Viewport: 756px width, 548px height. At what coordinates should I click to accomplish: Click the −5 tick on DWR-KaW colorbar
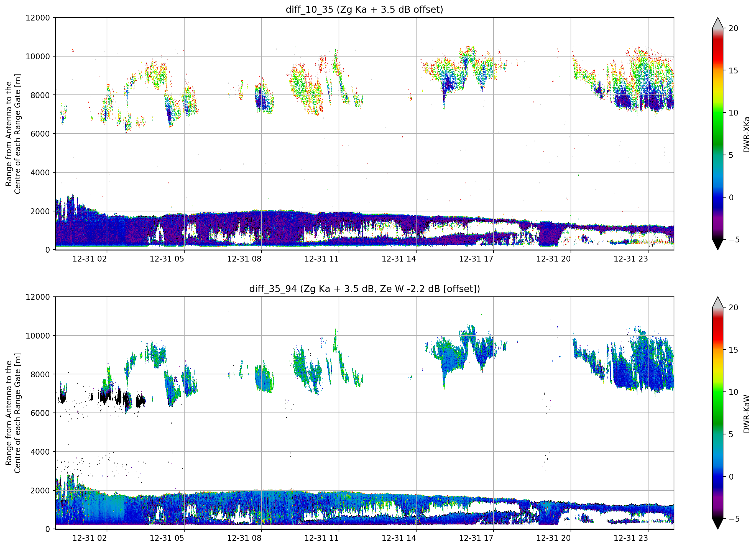[x=734, y=519]
